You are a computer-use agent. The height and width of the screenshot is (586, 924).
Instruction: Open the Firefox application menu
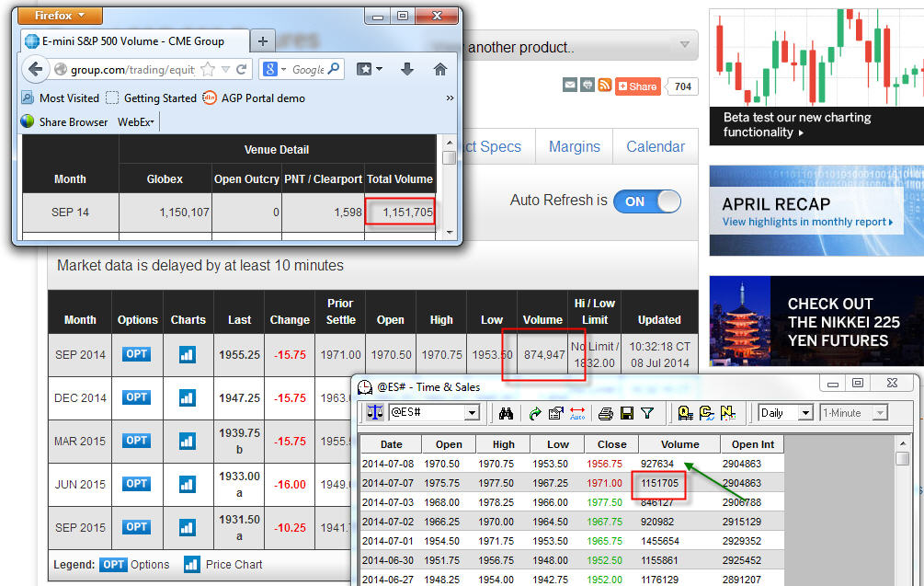pyautogui.click(x=60, y=16)
